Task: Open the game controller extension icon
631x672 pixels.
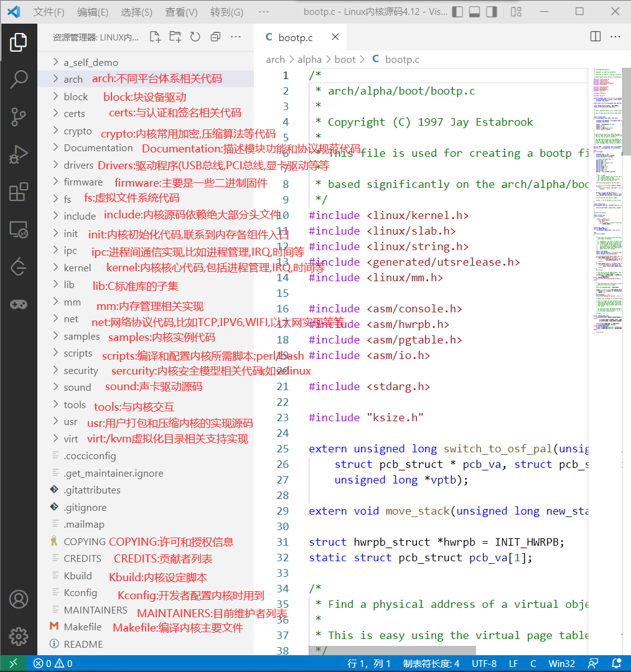Action: click(x=19, y=305)
